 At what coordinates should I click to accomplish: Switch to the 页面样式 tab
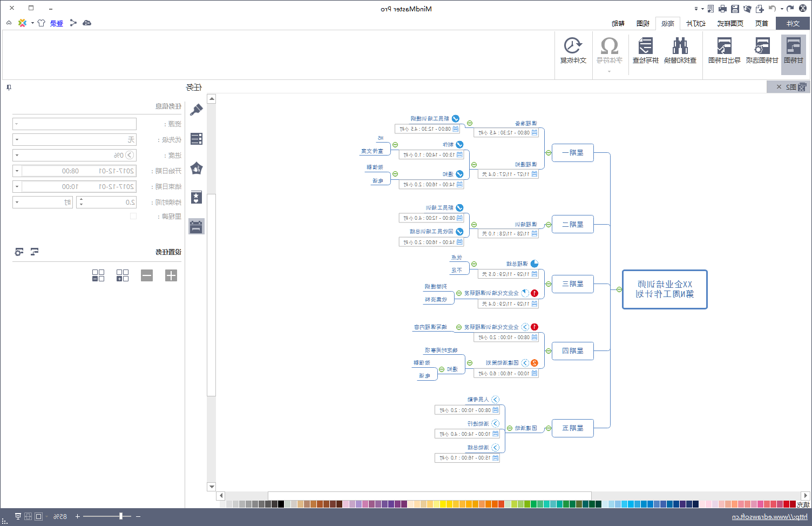(x=730, y=23)
